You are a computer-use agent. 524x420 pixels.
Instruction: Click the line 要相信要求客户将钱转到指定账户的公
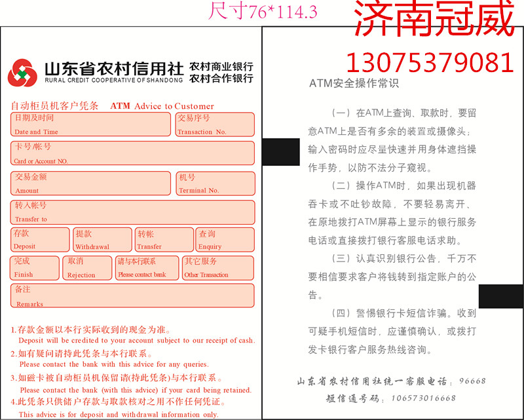click(x=392, y=277)
